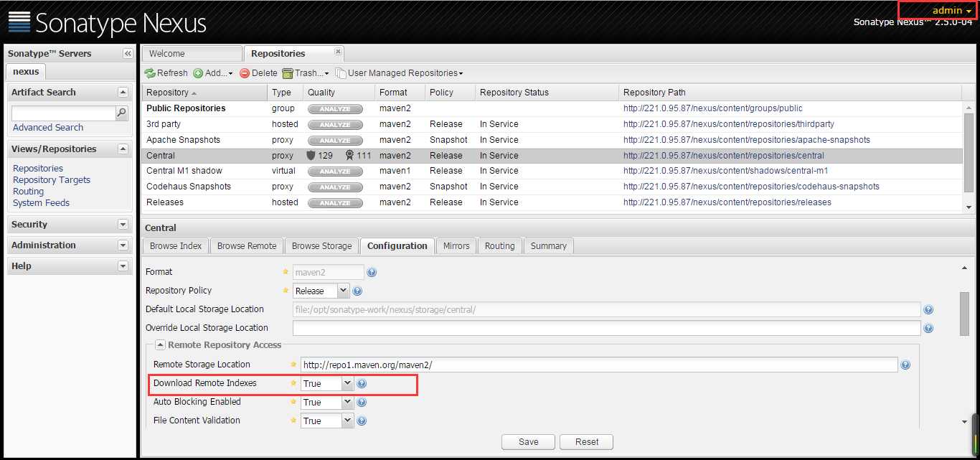This screenshot has width=980, height=460.
Task: Open File Content Validation dropdown
Action: pyautogui.click(x=348, y=421)
